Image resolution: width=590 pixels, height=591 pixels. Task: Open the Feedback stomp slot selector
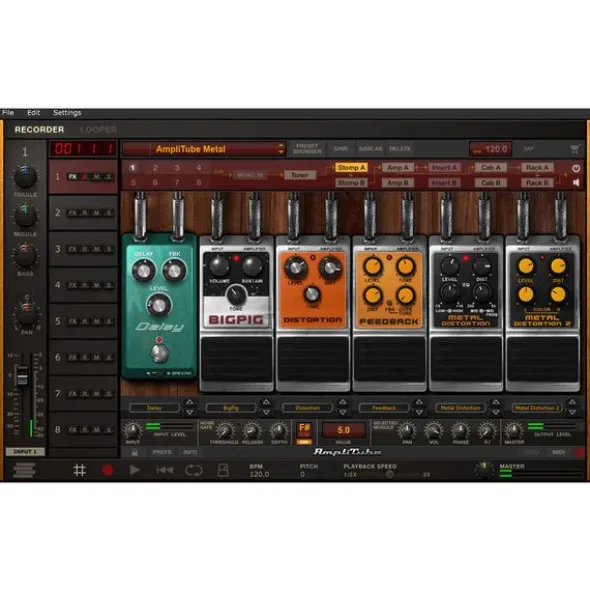pyautogui.click(x=384, y=408)
